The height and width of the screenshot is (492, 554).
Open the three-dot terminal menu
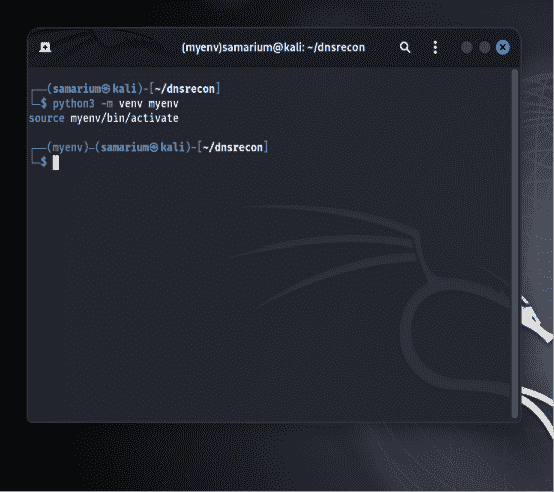click(x=435, y=47)
